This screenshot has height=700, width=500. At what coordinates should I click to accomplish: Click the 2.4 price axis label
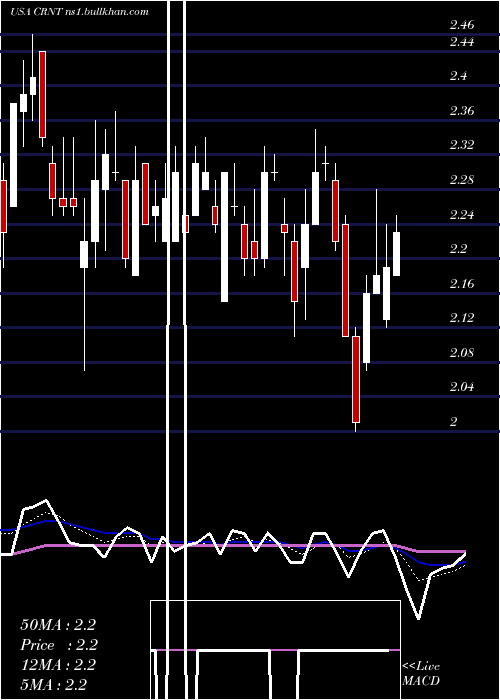(458, 76)
